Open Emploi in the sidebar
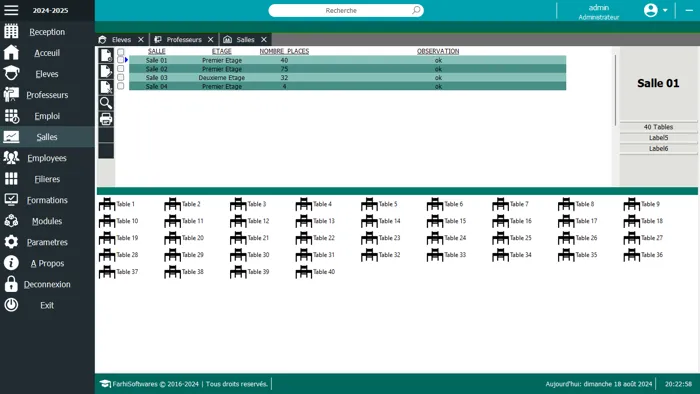 [47, 116]
